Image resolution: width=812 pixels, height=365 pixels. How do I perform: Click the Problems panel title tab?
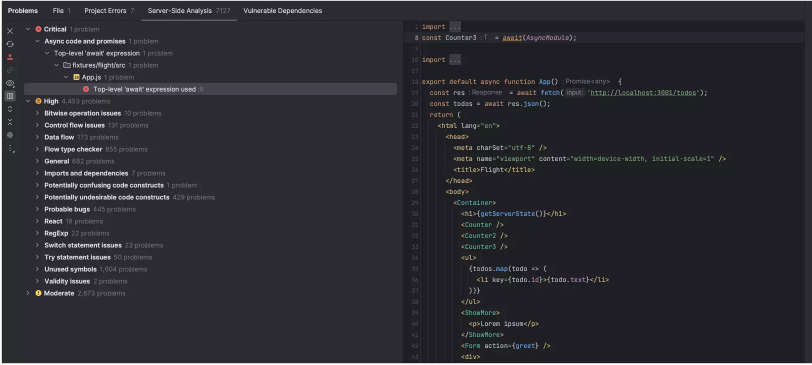click(23, 10)
